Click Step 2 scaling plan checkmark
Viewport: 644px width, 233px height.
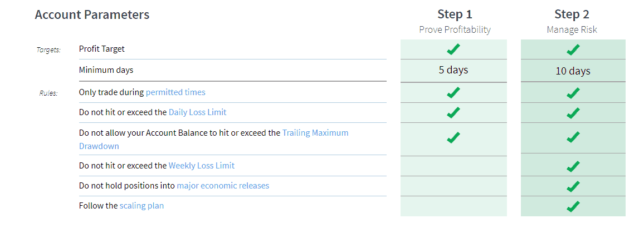(573, 206)
